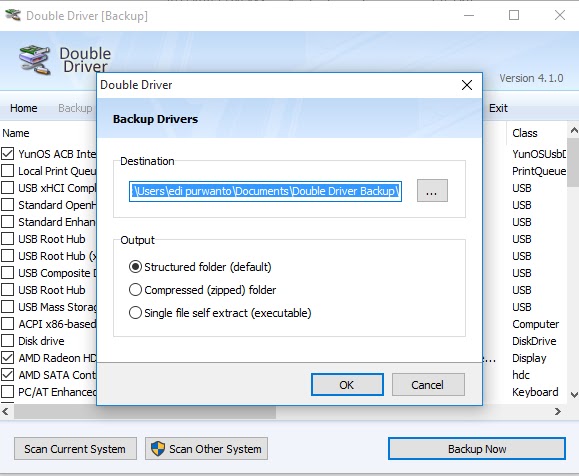Click the shield icon on Scan Other System
The image size is (579, 476).
158,449
